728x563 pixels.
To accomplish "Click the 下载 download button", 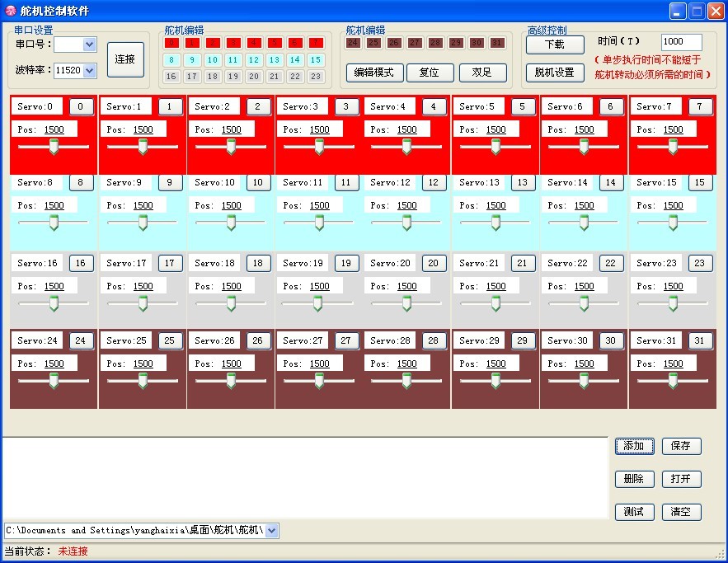I will click(554, 45).
